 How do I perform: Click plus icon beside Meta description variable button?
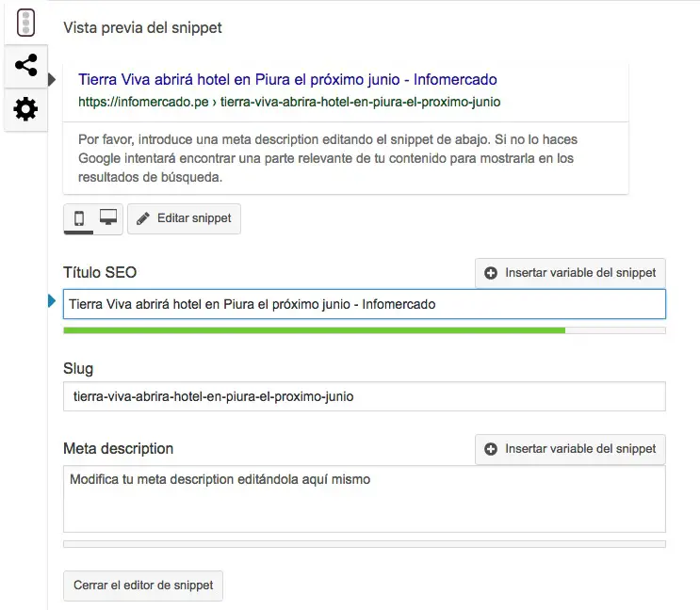point(491,449)
